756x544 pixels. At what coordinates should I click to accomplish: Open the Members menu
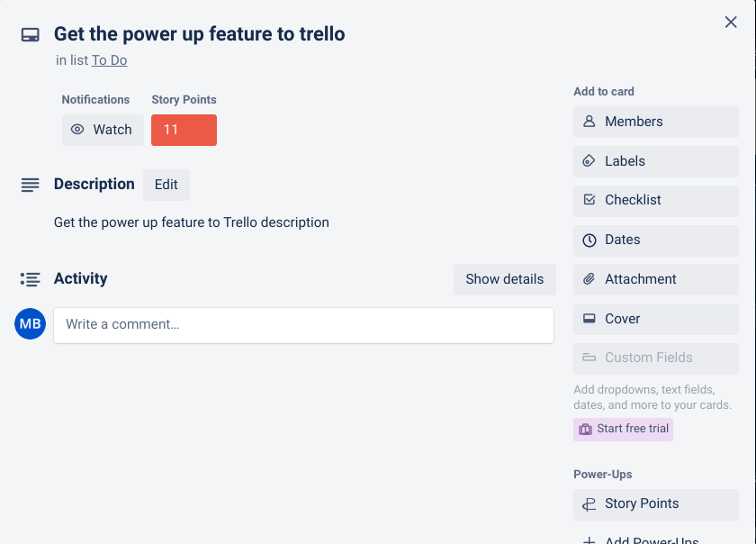point(656,122)
